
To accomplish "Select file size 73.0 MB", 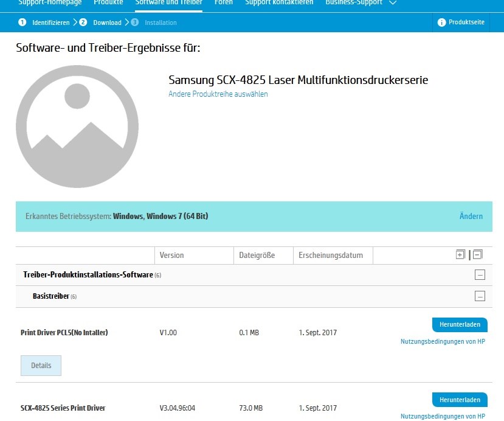I will click(250, 408).
